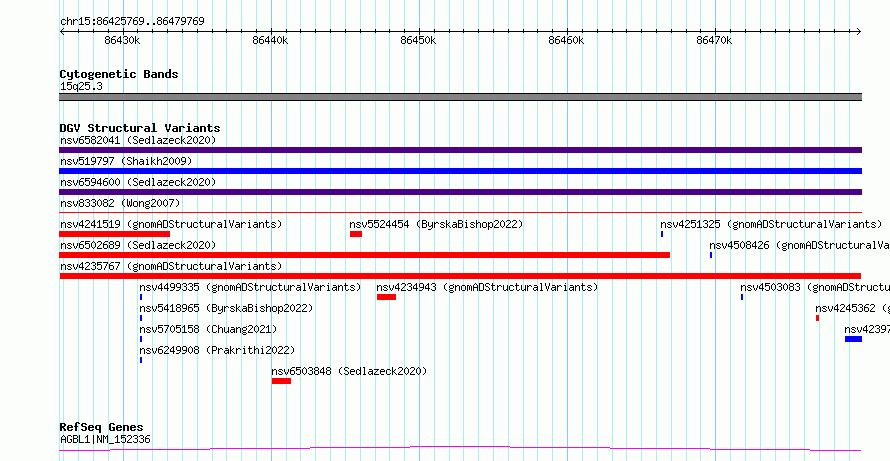This screenshot has width=890, height=461.
Task: Open nsv6249908 (Prakrithi2022) label
Action: point(217,350)
